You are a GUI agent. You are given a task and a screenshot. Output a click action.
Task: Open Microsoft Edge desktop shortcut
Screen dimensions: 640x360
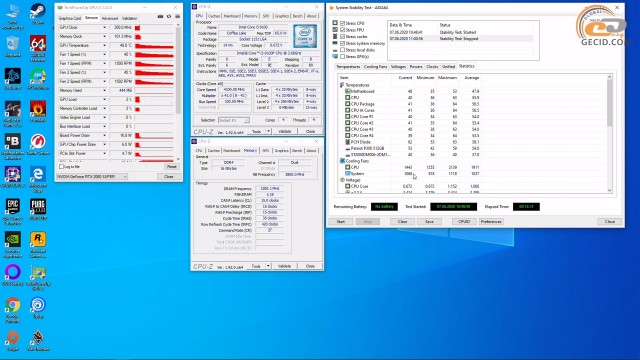(38, 176)
